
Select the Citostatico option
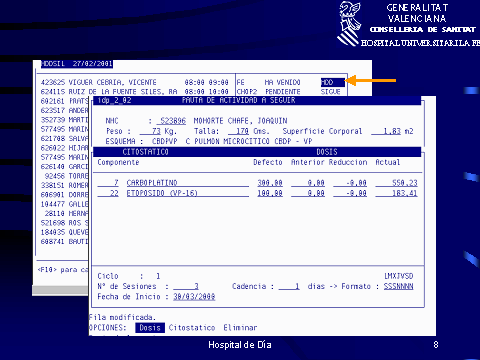(192, 328)
